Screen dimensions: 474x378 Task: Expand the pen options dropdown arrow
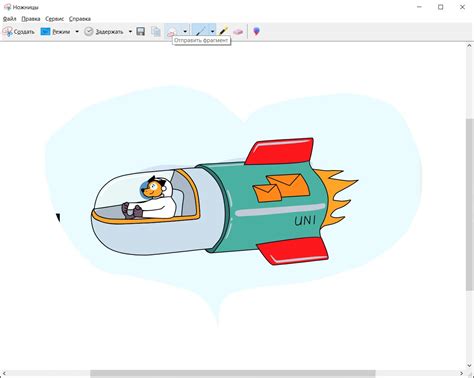click(212, 32)
